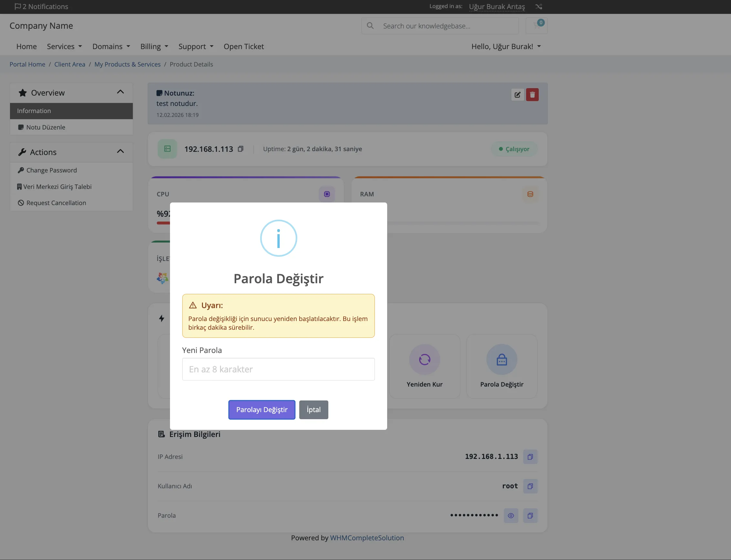Click 2 Notifications in the top bar
The height and width of the screenshot is (560, 731).
click(41, 7)
